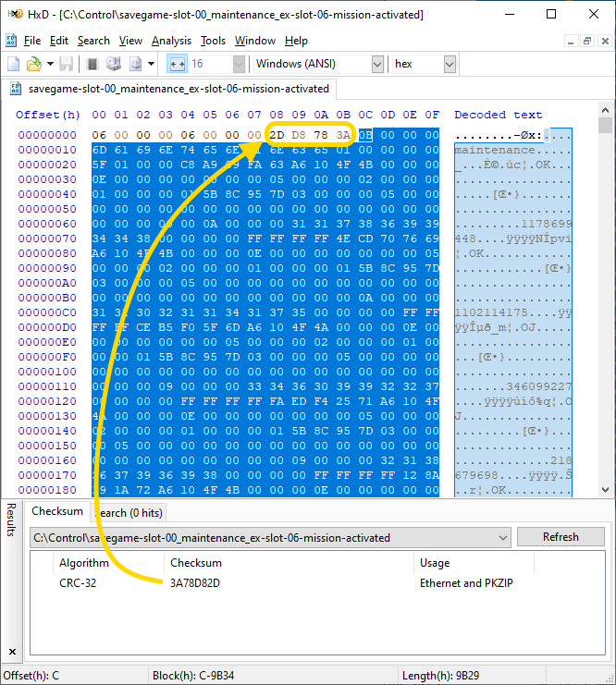Click the Decoded text column header
Viewport: 616px width, 685px height.
pos(498,115)
